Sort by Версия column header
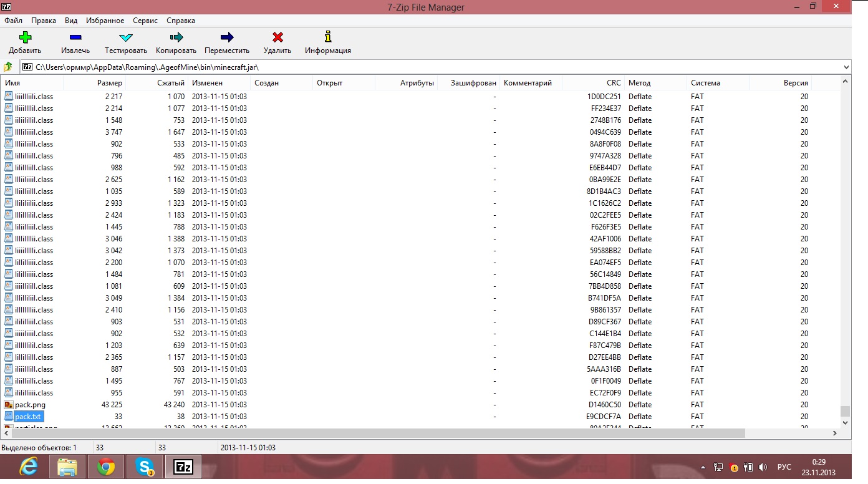This screenshot has height=484, width=868. [781, 83]
